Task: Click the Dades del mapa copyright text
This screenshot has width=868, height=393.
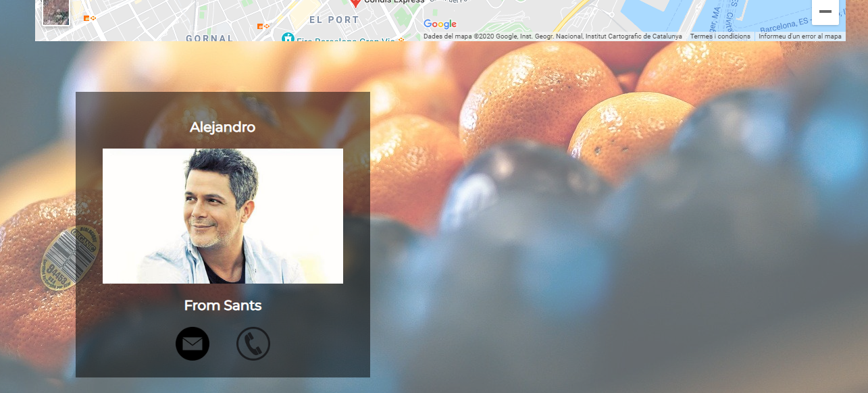Action: click(553, 36)
